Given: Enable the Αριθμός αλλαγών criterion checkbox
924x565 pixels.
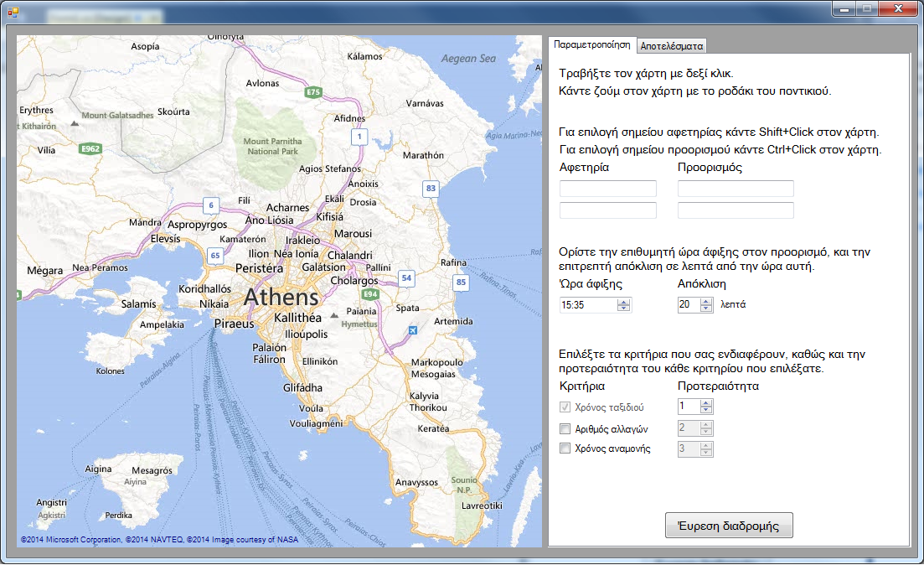Looking at the screenshot, I should pos(565,428).
